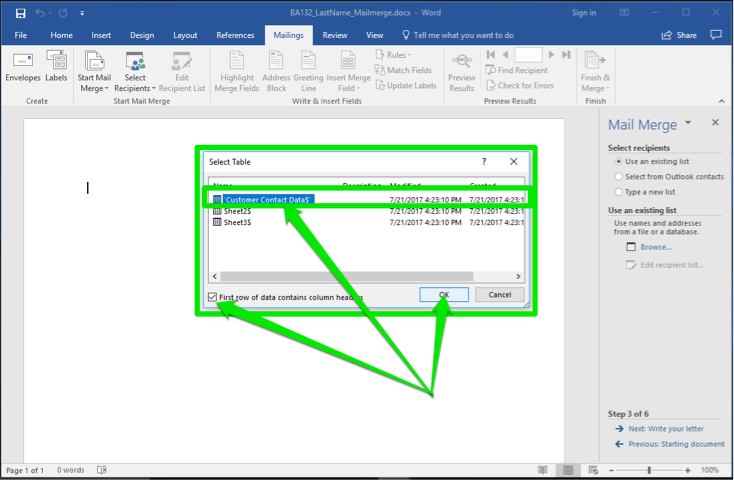This screenshot has width=734, height=480.
Task: Go to first record arrow
Action: pyautogui.click(x=491, y=55)
